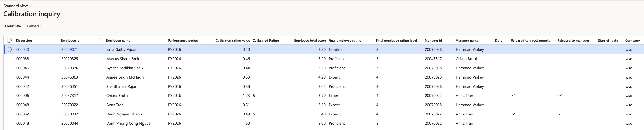Click the Performance period column header
This screenshot has width=644, height=130.
tap(183, 41)
